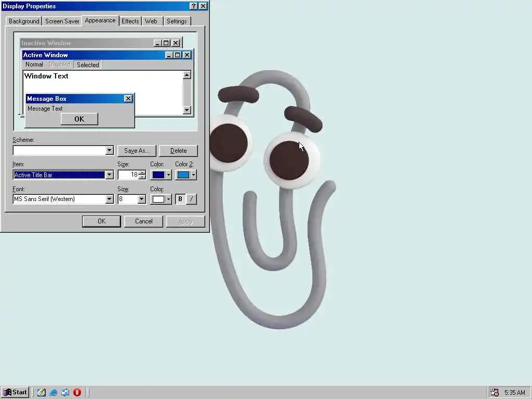Screen dimensions: 532x399
Task: Open the font Size dropdown showing 8
Action: coord(141,199)
